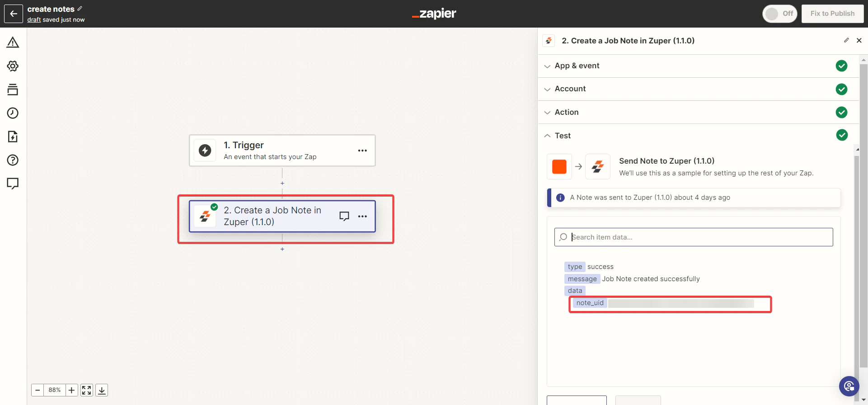Focus the Search item data field
The width and height of the screenshot is (868, 405).
(x=694, y=237)
